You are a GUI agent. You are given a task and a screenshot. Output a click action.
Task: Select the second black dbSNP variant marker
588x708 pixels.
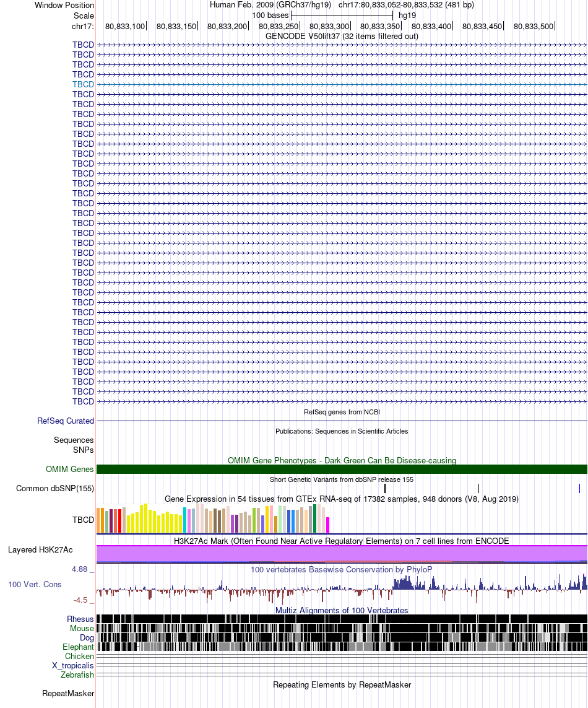click(x=479, y=488)
